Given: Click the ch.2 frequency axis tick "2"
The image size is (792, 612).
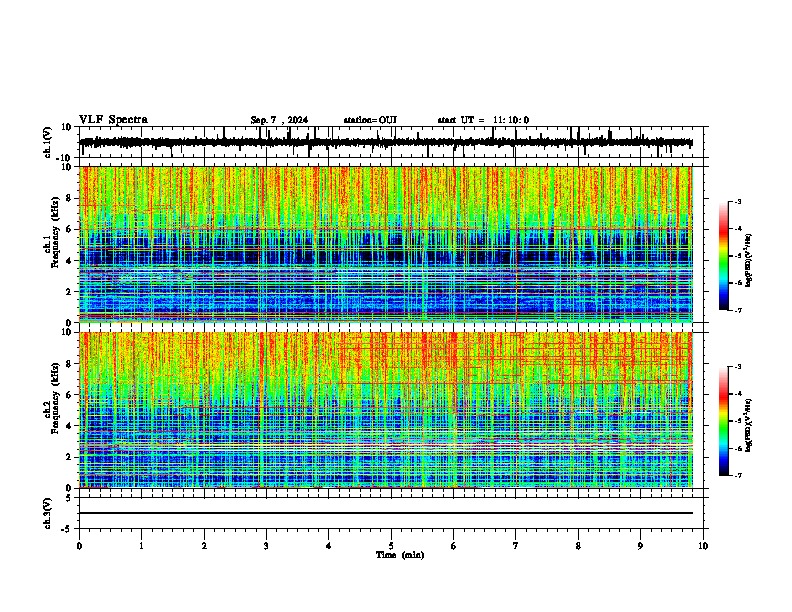Looking at the screenshot, I should (70, 457).
